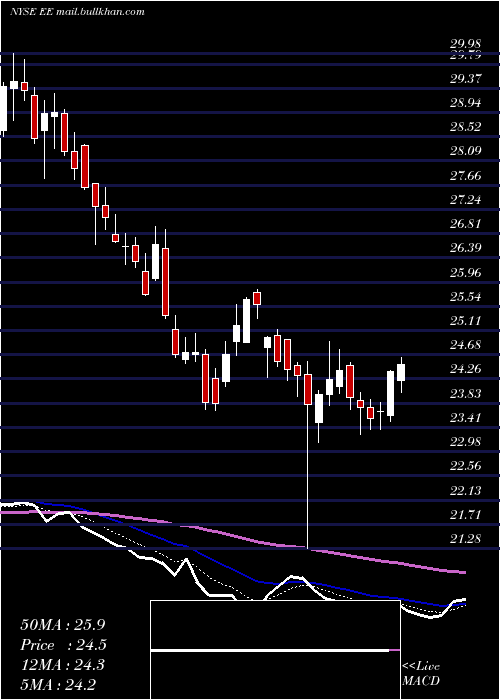The image size is (500, 700).
Task: Click the 24.68 price axis label
Action: click(466, 345)
